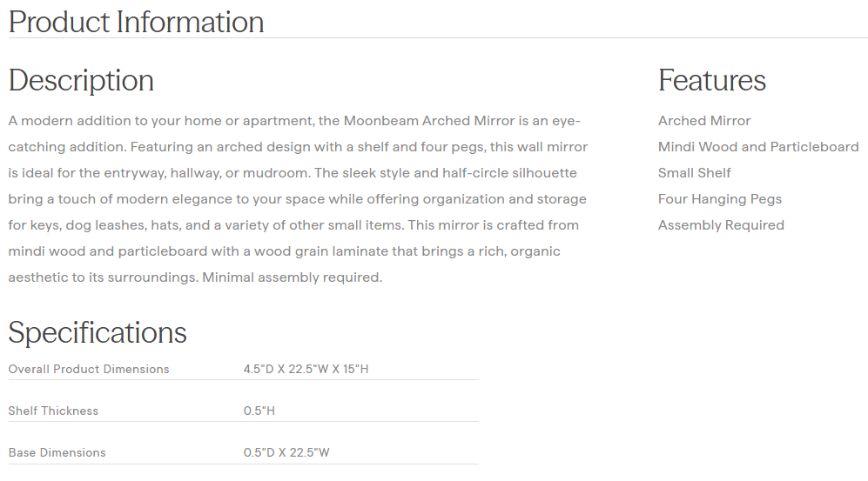Click the Base Dimensions label

[x=57, y=452]
